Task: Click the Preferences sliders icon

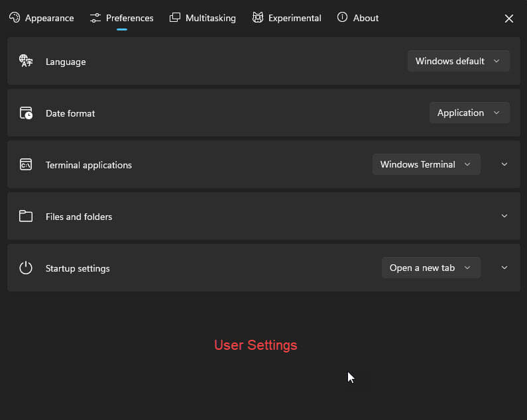Action: tap(95, 18)
